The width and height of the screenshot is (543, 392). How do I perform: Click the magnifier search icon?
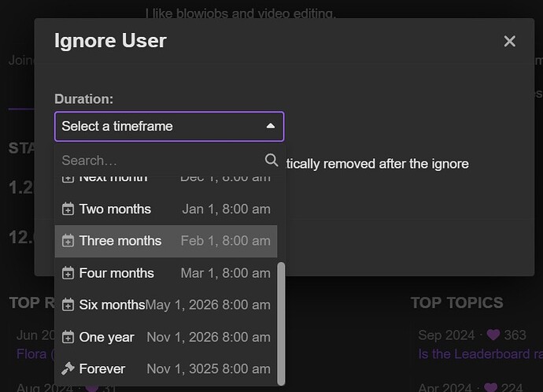coord(271,160)
